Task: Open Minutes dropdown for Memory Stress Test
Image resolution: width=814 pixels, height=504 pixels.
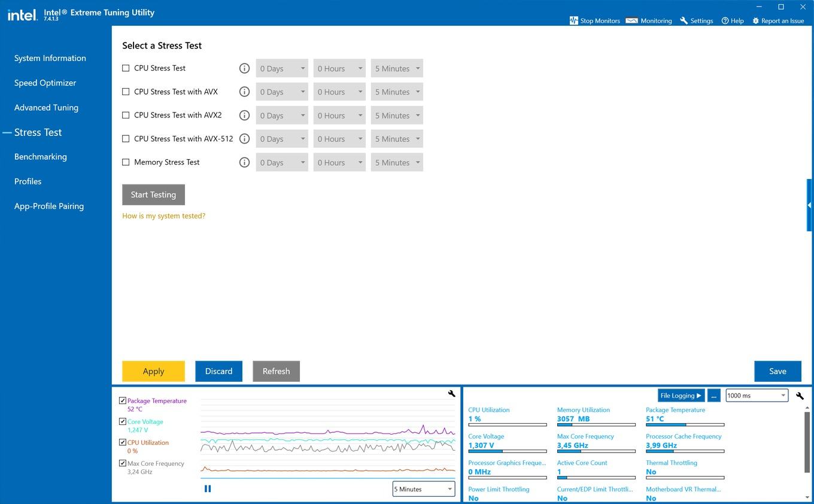Action: coord(397,162)
